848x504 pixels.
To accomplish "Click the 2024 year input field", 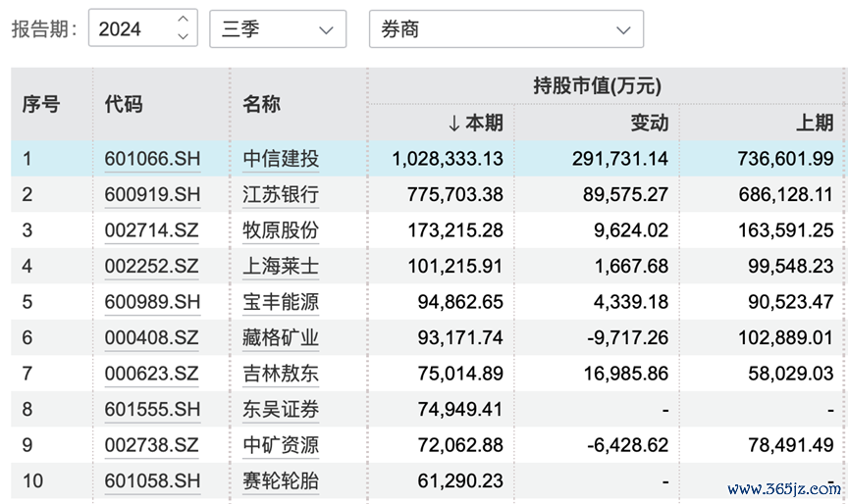I will [142, 28].
